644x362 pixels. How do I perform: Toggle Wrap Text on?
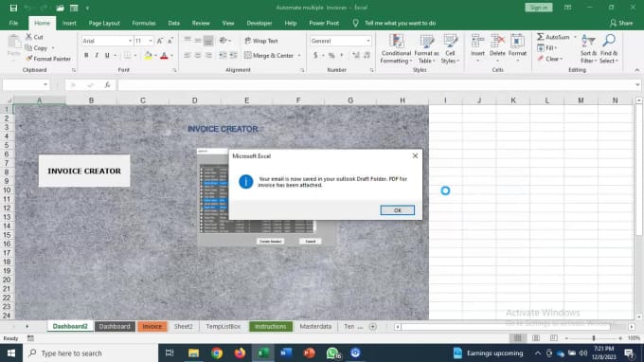[261, 41]
